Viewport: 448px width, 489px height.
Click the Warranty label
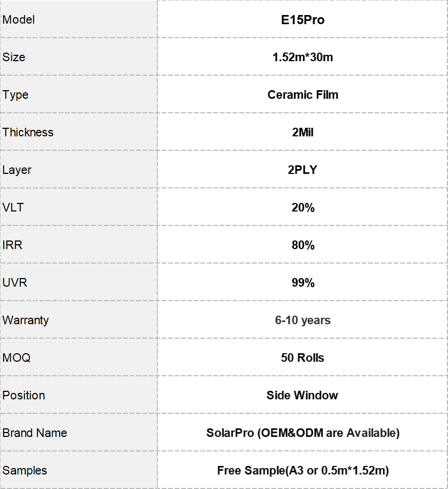tap(26, 320)
